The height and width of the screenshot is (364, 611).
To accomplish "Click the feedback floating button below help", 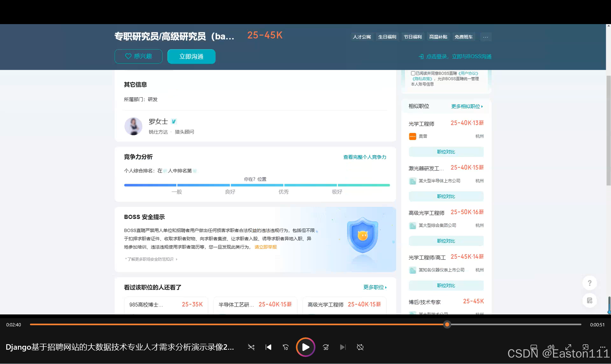I will [590, 301].
